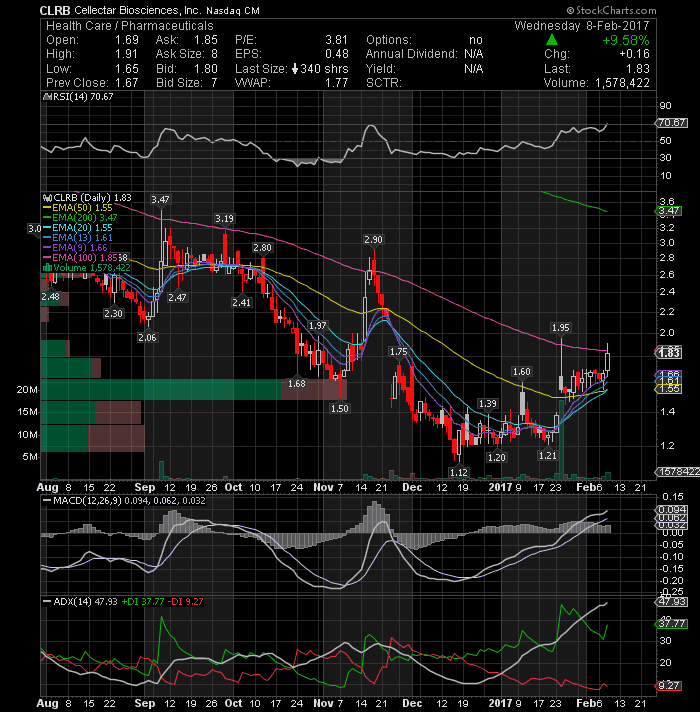Click the longest green volume-by-price bar
This screenshot has width=700, height=712.
pyautogui.click(x=161, y=390)
